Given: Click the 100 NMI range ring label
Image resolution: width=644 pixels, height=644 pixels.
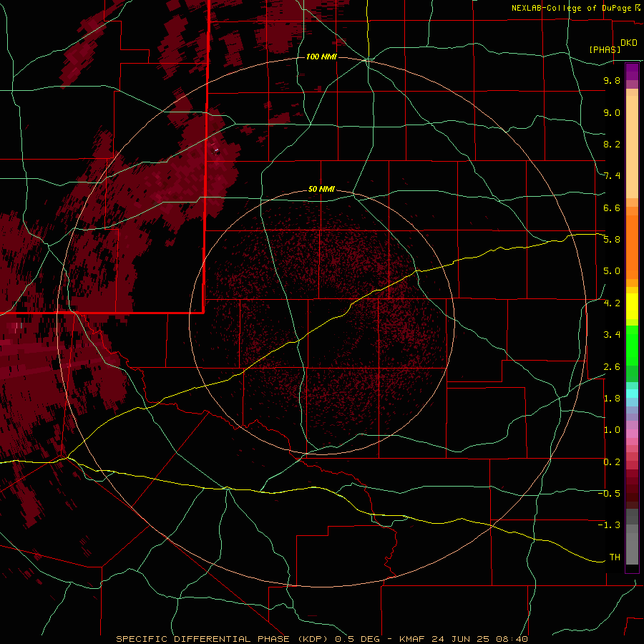Looking at the screenshot, I should click(321, 57).
